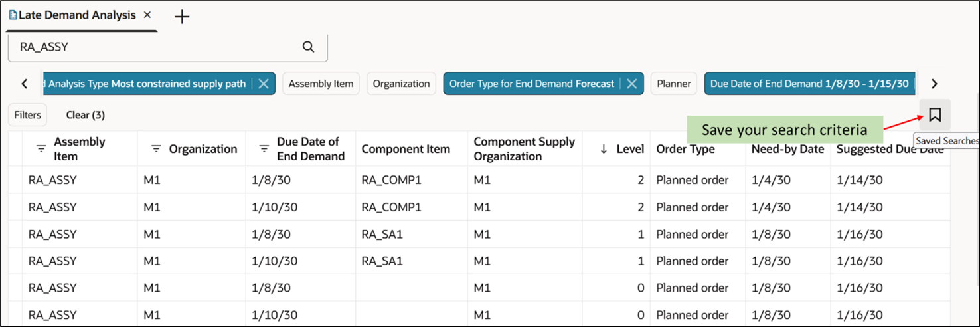
Task: Click Clear (3) to reset filters
Action: click(86, 115)
